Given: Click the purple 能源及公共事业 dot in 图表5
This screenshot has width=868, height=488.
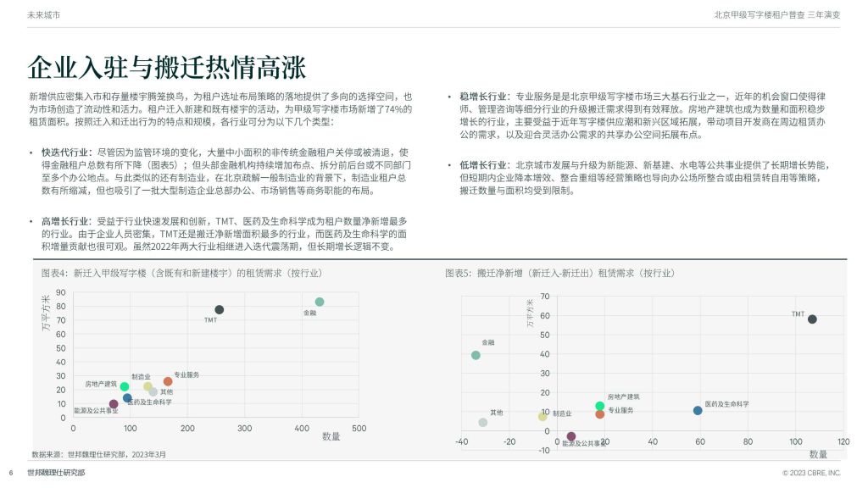Looking at the screenshot, I should 571,436.
